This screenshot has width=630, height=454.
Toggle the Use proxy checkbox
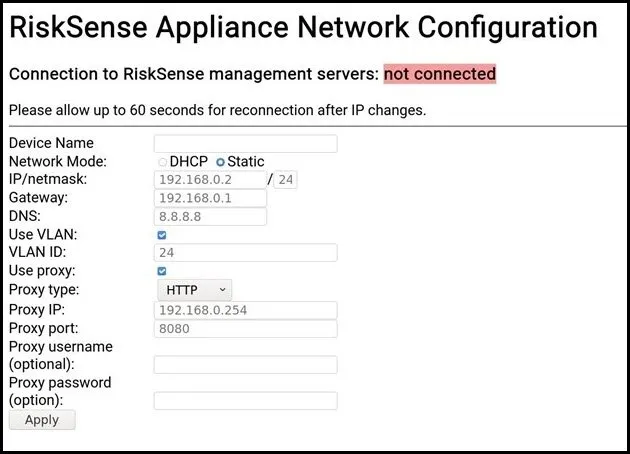pos(162,271)
